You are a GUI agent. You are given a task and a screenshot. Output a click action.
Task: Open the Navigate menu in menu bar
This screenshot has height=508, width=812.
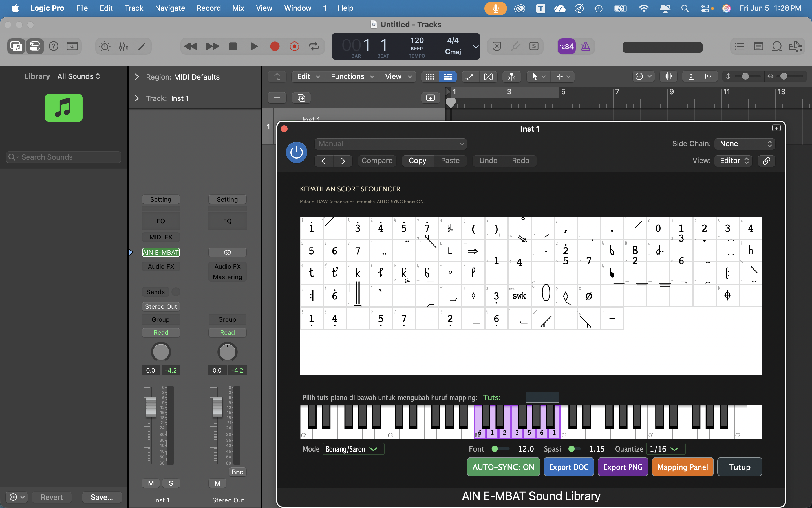pos(170,8)
